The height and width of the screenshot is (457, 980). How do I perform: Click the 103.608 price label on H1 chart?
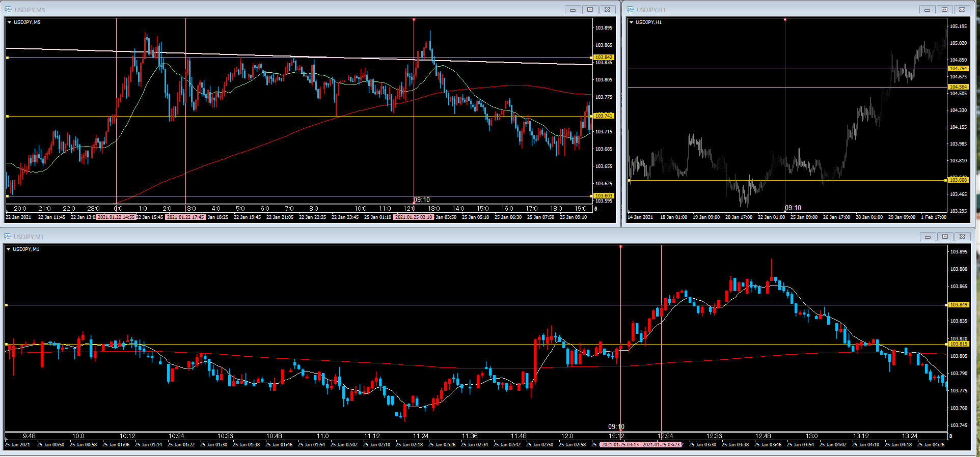pyautogui.click(x=958, y=180)
